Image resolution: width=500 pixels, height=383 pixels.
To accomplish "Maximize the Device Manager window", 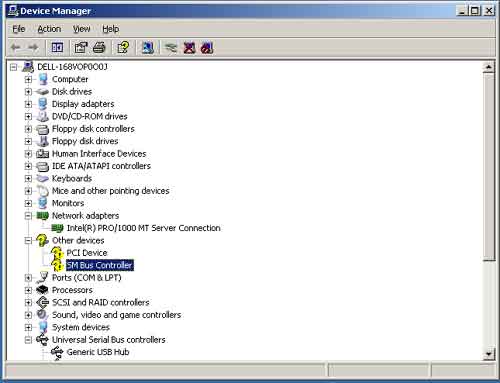I will pyautogui.click(x=474, y=11).
